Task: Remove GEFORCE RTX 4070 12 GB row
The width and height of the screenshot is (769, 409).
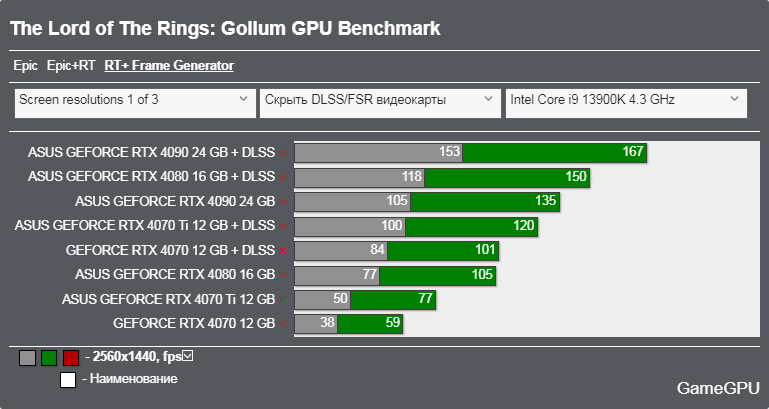Action: tap(282, 324)
